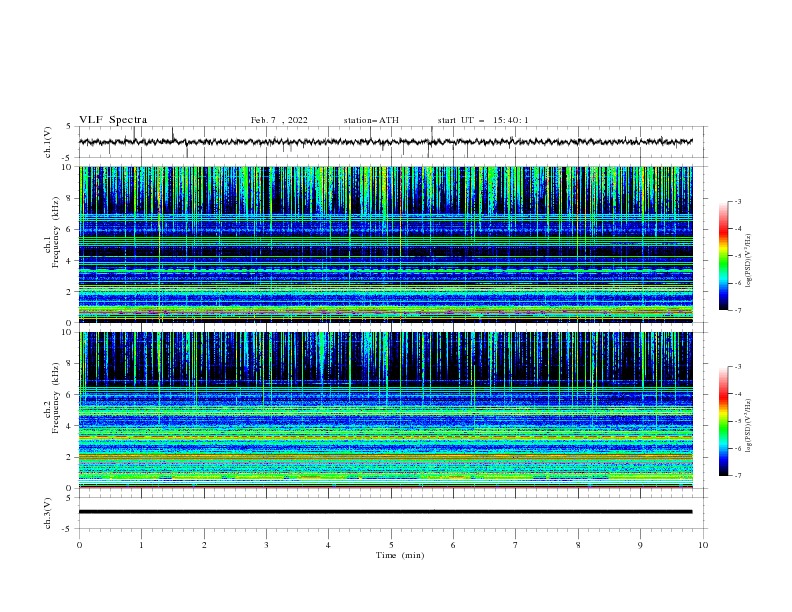Click time axis tick label "0"
Viewport: 792px width, 612px height.
(79, 545)
